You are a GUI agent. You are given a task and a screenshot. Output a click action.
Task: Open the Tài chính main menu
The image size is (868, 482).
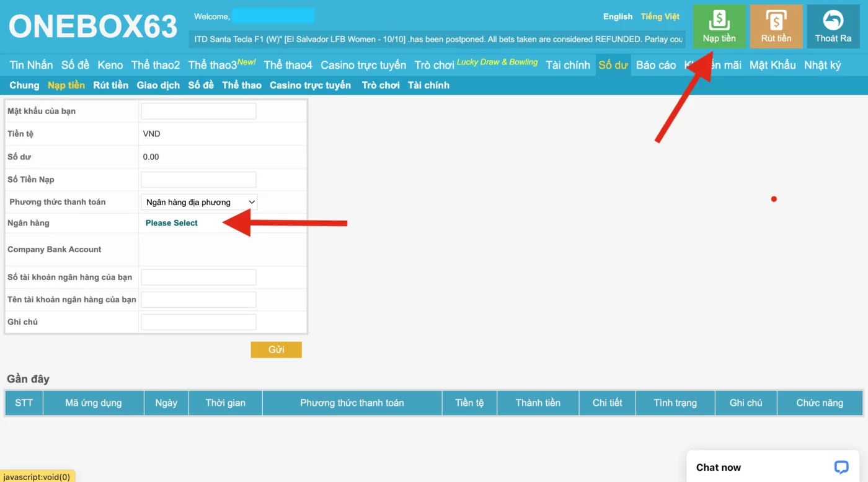(567, 65)
